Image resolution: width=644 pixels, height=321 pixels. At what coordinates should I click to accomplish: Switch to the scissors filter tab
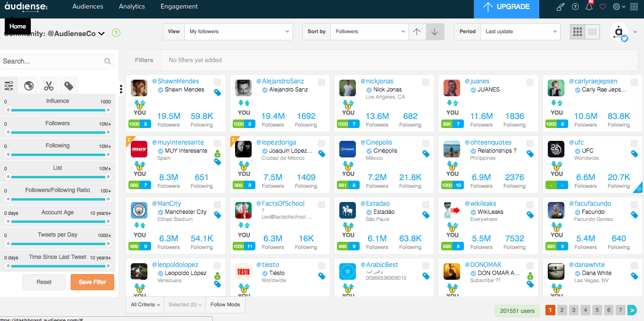49,86
